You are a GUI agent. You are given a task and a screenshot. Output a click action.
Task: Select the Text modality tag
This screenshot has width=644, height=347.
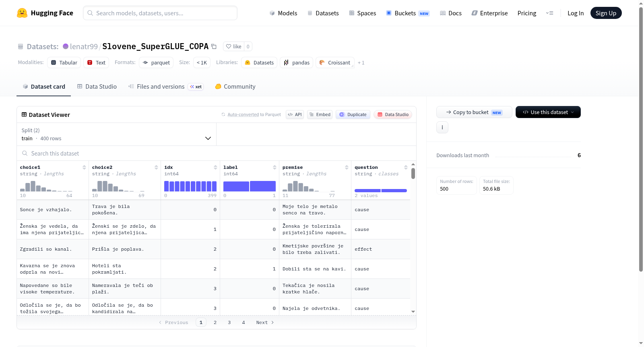click(x=96, y=62)
